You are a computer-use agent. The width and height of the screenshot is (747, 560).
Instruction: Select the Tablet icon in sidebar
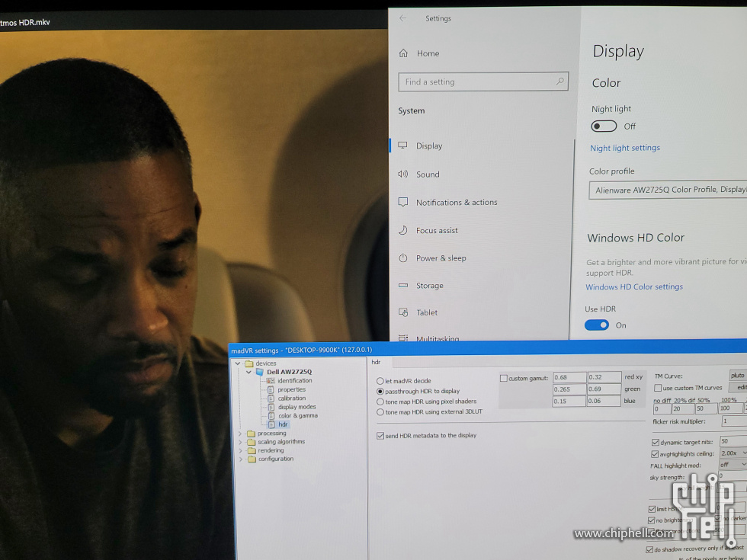click(x=403, y=312)
